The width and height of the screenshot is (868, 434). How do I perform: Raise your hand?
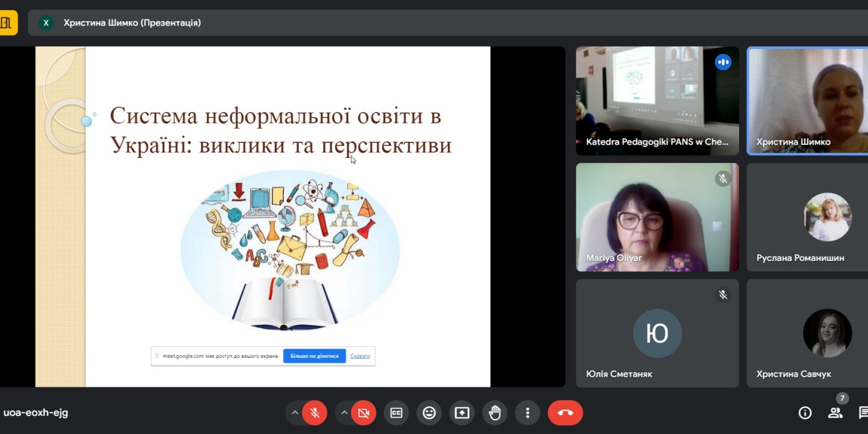[495, 413]
